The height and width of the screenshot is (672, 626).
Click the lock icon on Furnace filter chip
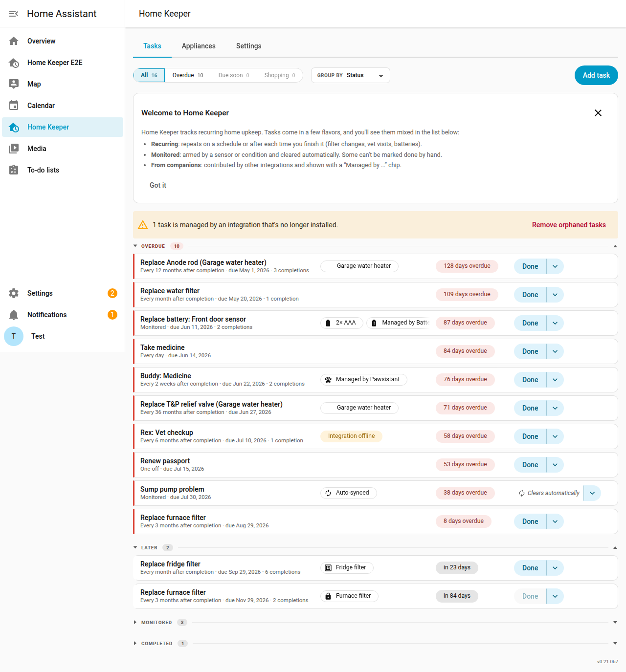[x=328, y=596]
